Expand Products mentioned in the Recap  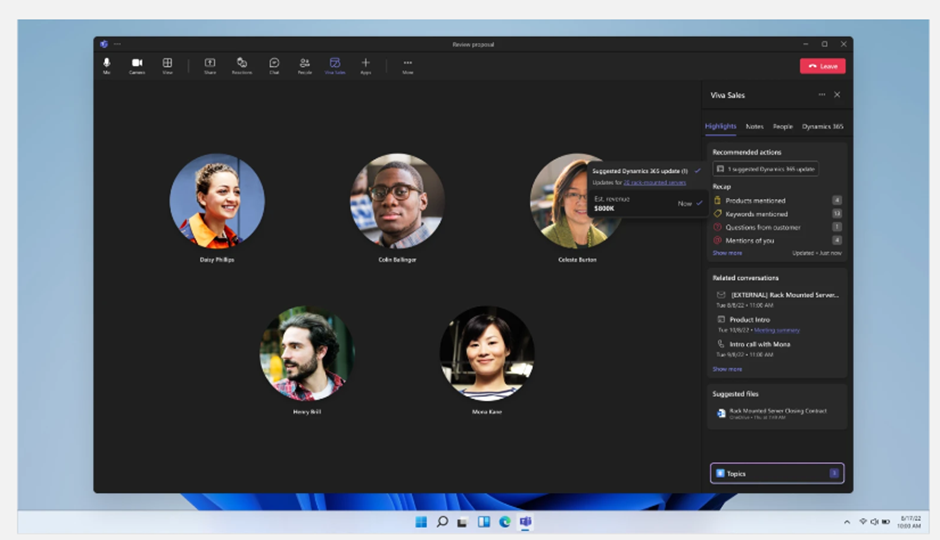[x=777, y=200]
